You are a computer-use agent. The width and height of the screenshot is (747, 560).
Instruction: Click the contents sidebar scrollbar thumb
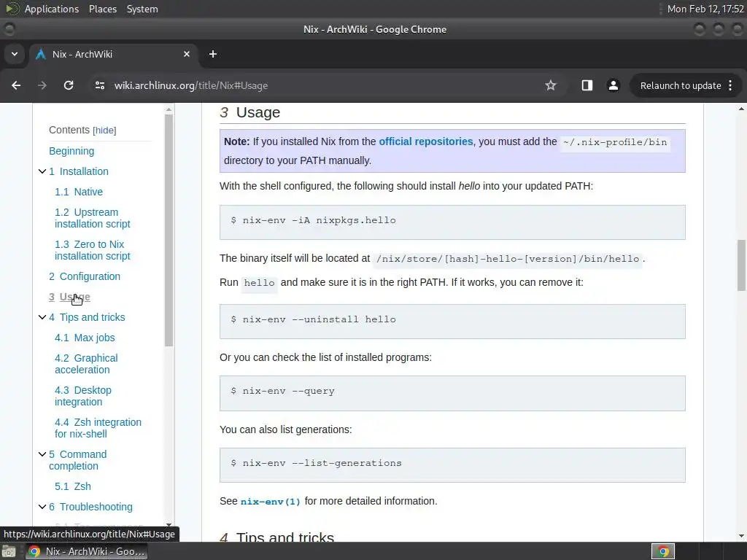tap(169, 230)
